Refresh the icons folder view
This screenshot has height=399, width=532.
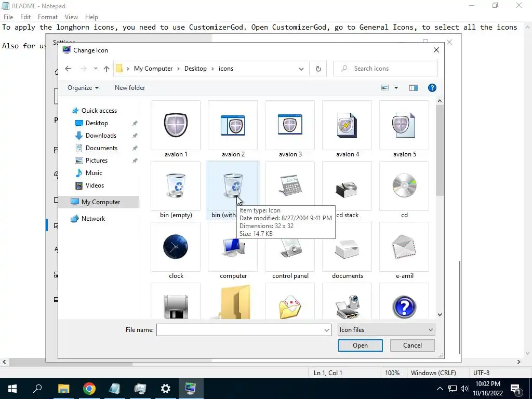(318, 69)
